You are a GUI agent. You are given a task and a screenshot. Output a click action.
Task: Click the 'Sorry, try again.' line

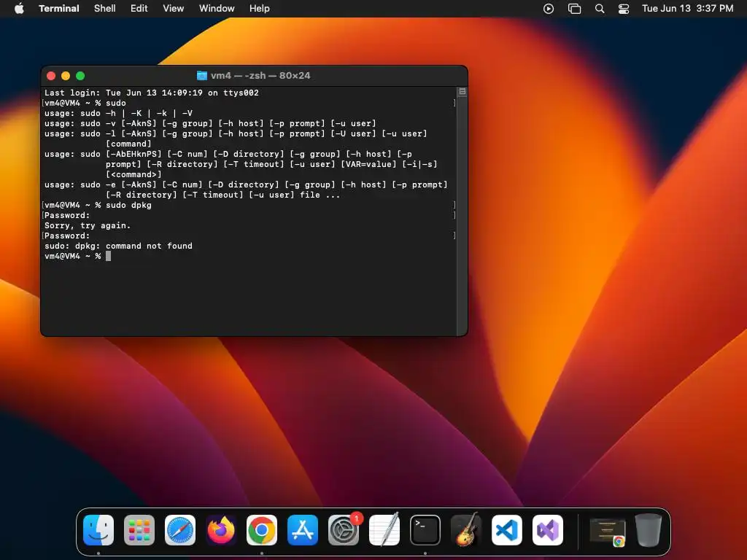[88, 226]
